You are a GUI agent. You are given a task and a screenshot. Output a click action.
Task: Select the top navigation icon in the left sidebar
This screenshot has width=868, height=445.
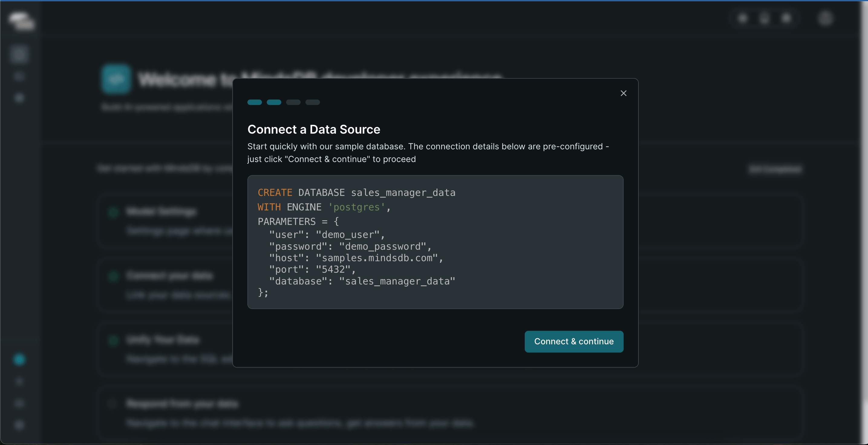point(19,54)
